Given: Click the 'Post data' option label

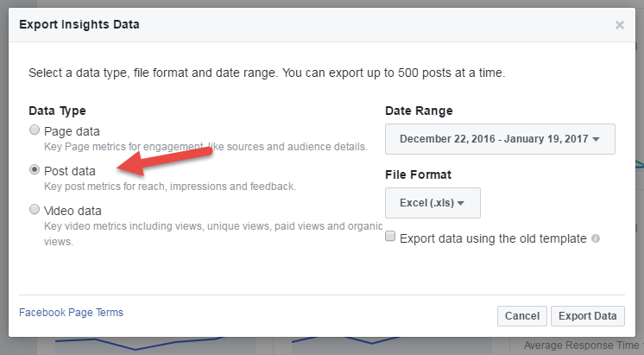Looking at the screenshot, I should point(70,171).
